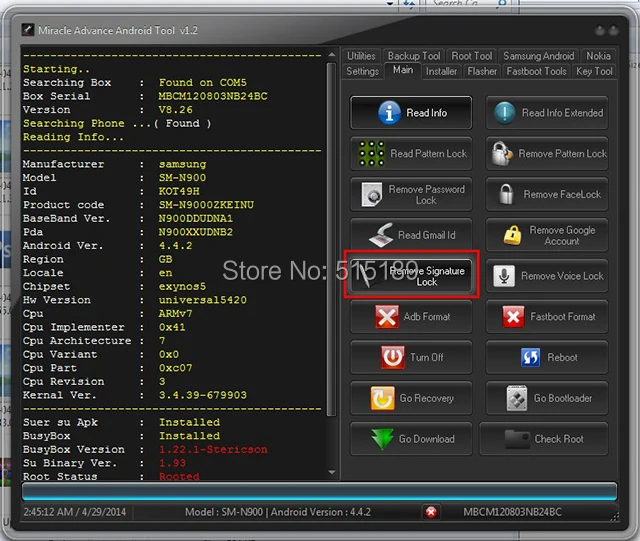Click the box serial MBCM120803NB24BC in status bar

point(512,512)
